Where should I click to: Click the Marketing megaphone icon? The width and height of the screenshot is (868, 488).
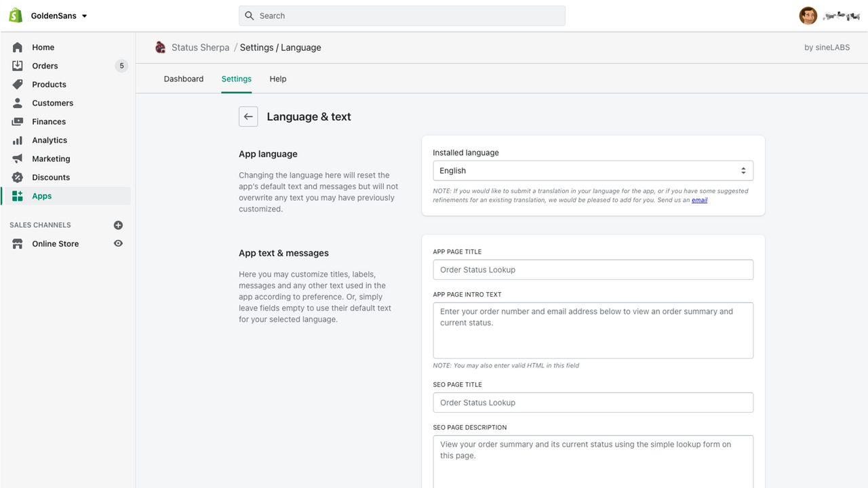point(18,159)
